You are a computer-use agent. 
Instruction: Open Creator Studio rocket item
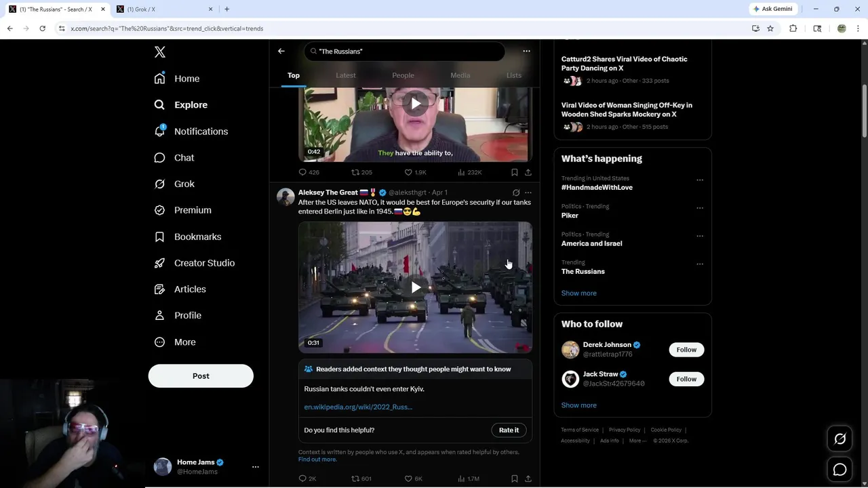[x=194, y=263]
